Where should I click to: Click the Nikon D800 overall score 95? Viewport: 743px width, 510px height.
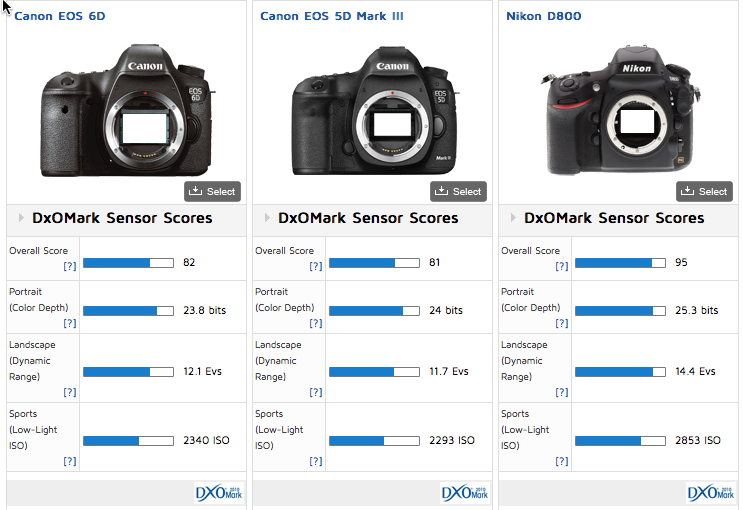[x=681, y=263]
